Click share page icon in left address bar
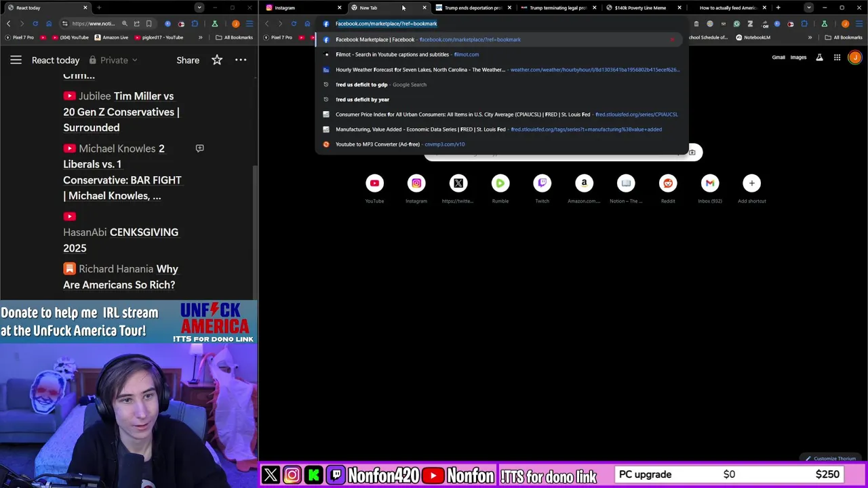Image resolution: width=868 pixels, height=488 pixels. (x=136, y=24)
